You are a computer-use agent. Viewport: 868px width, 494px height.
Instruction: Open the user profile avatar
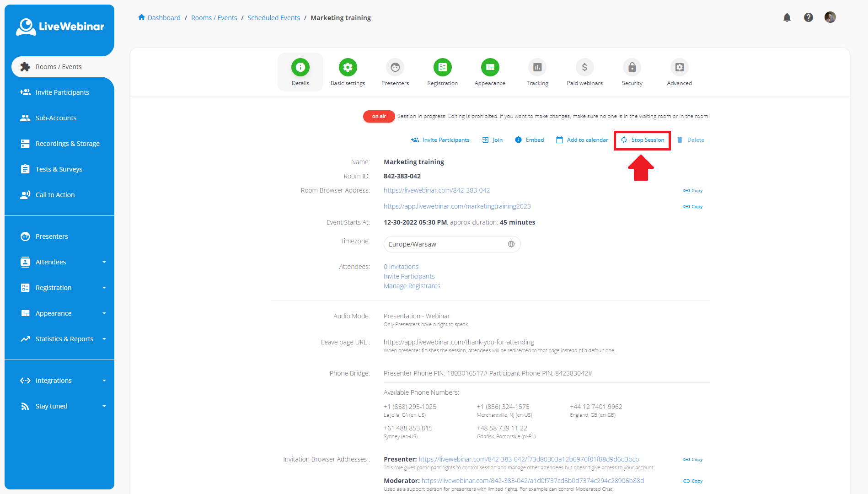[x=830, y=17]
